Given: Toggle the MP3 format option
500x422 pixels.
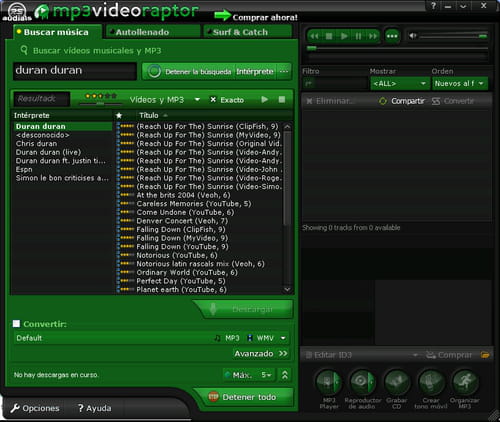Looking at the screenshot, I should (x=227, y=338).
